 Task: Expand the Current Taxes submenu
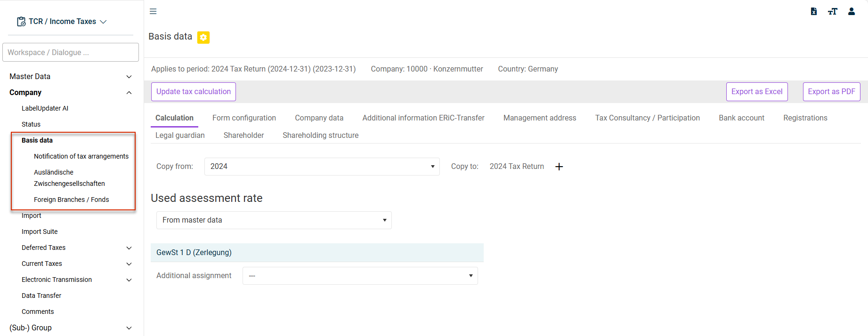point(129,264)
